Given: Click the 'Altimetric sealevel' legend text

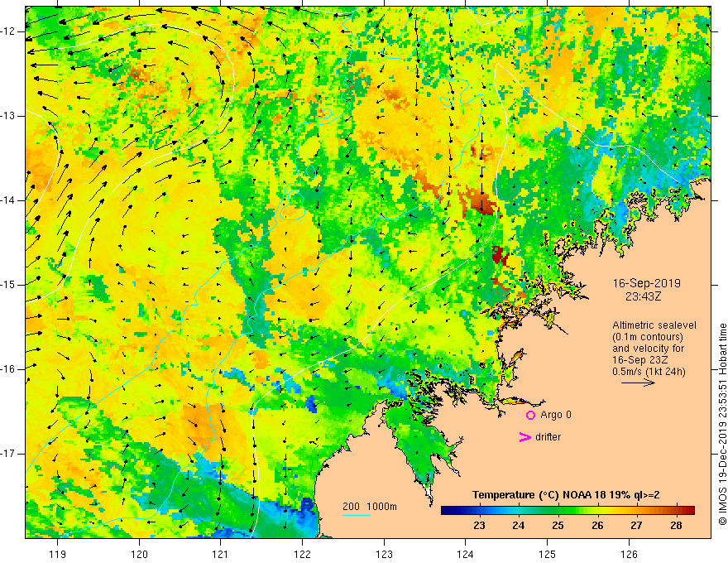Looking at the screenshot, I should point(654,325).
